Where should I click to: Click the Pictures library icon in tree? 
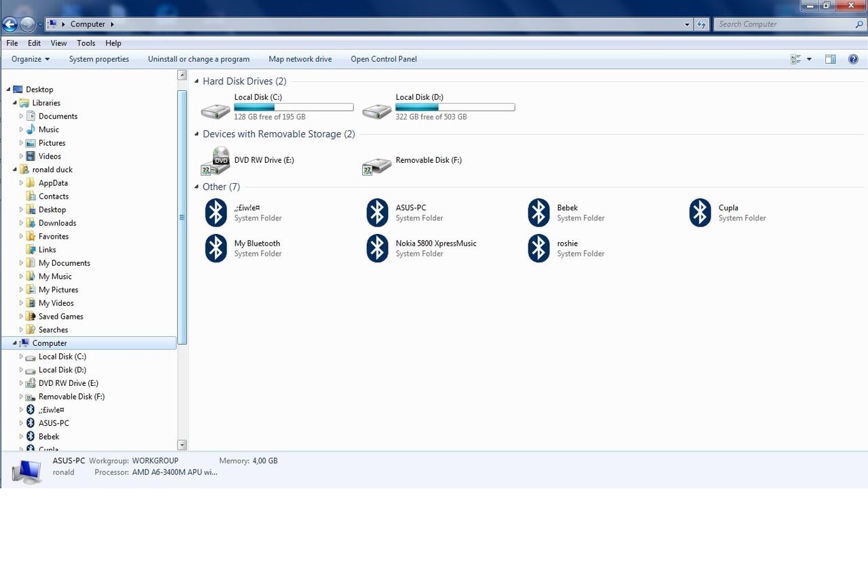coord(31,143)
